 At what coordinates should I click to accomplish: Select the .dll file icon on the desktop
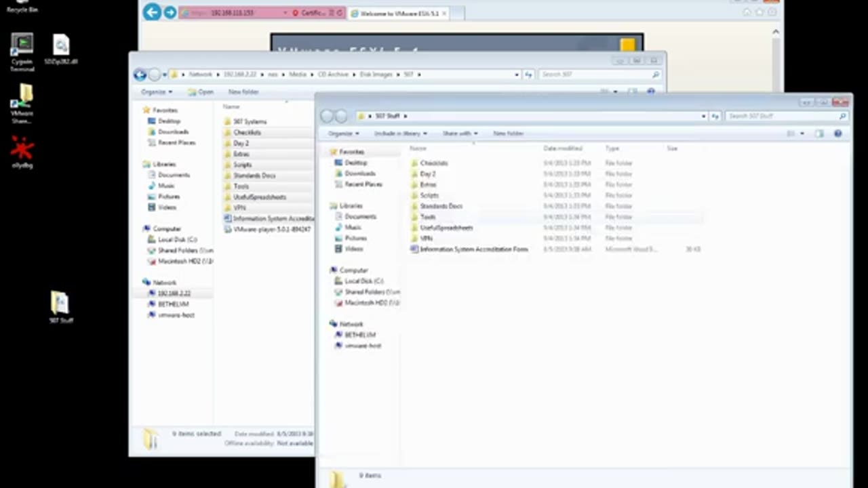point(61,49)
